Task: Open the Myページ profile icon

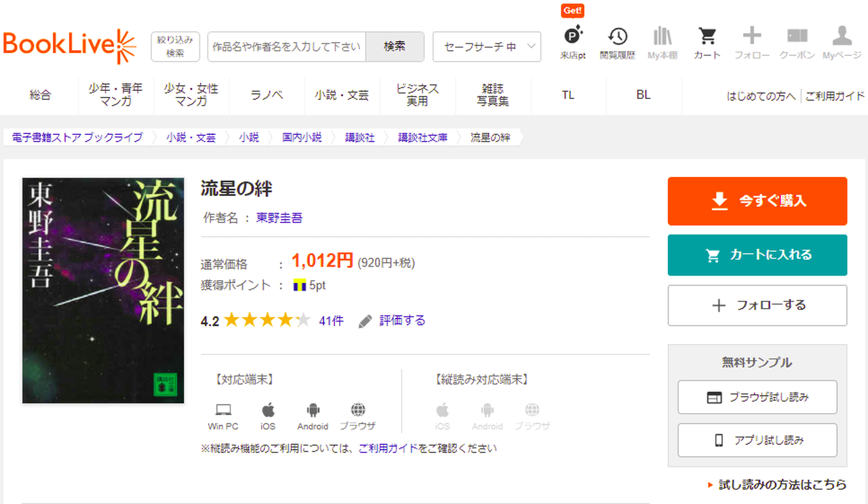Action: (x=842, y=43)
